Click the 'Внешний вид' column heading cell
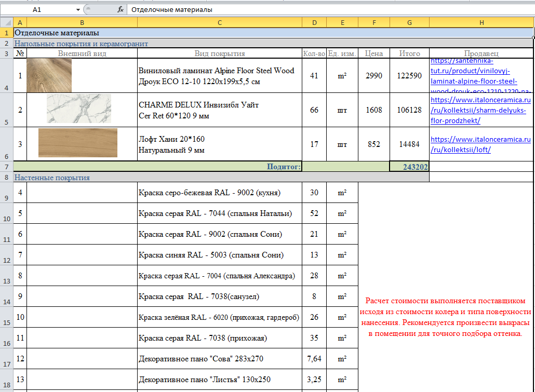Screen dimensions: 535x392 (82, 53)
